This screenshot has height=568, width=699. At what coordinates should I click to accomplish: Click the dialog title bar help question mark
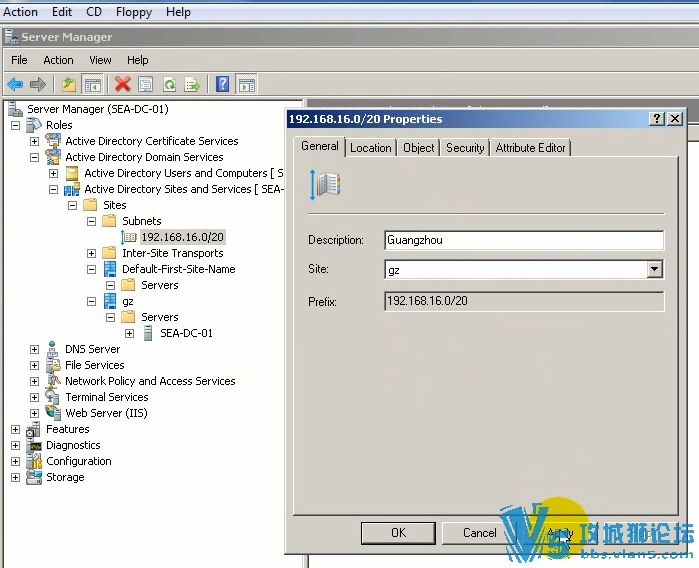point(656,119)
